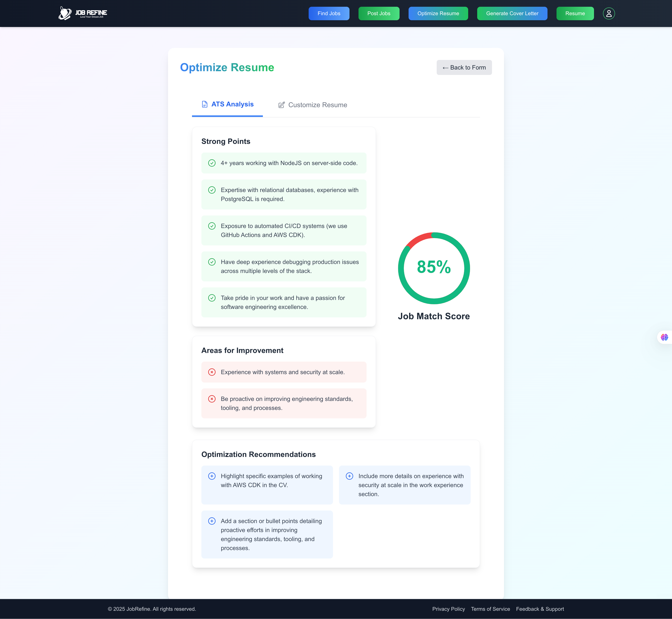The height and width of the screenshot is (619, 672).
Task: Click checkmark icon beside NodeJS strong point
Action: point(212,163)
